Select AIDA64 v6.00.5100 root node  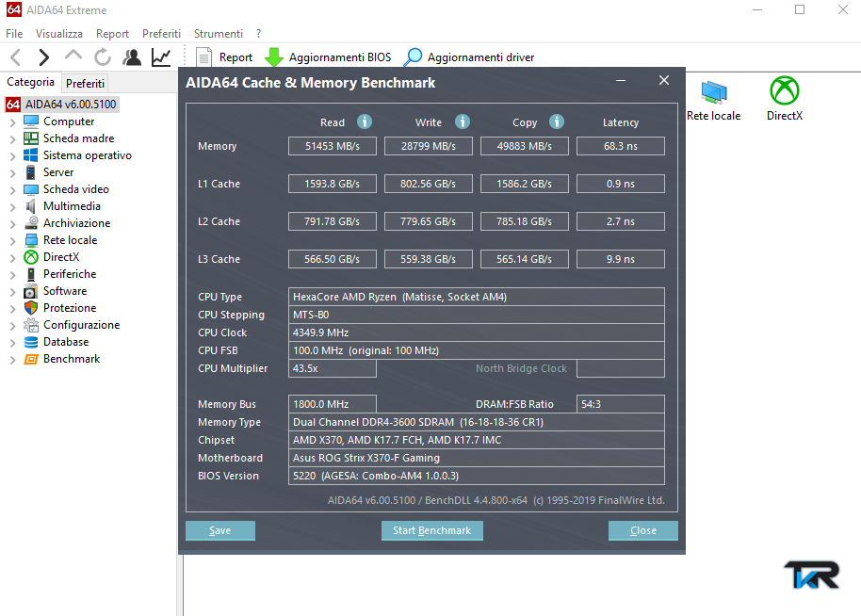click(x=71, y=105)
